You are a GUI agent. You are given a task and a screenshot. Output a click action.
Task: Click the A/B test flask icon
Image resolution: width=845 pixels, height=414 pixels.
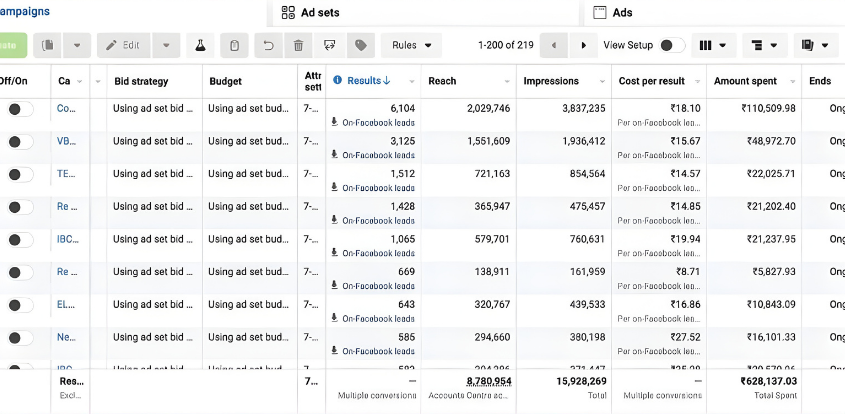pyautogui.click(x=200, y=46)
